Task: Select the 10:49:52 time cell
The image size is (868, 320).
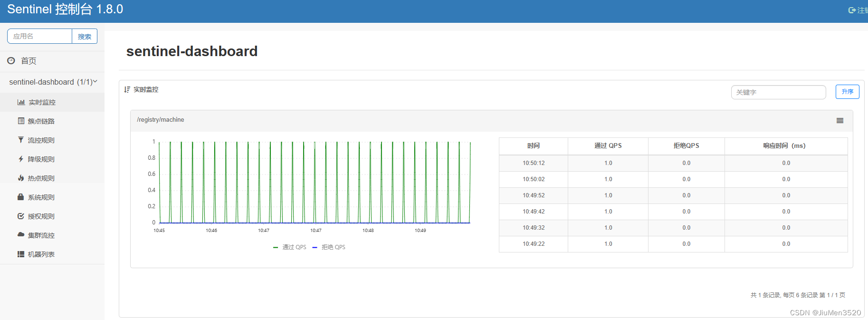Action: (x=534, y=195)
